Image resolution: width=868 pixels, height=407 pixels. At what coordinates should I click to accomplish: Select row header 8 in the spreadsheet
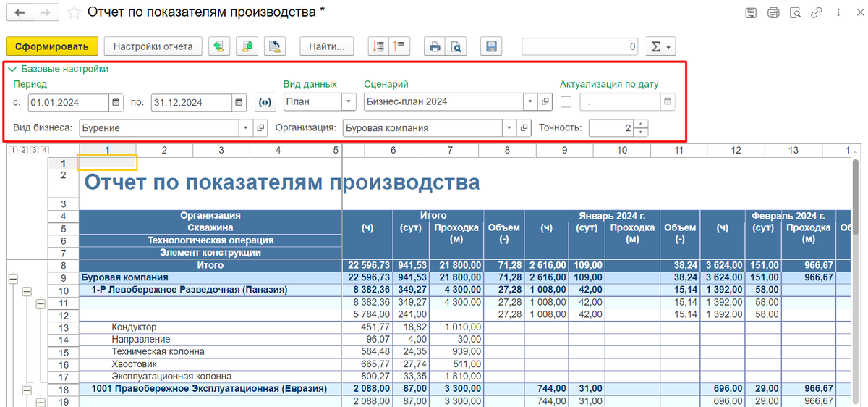click(x=63, y=265)
